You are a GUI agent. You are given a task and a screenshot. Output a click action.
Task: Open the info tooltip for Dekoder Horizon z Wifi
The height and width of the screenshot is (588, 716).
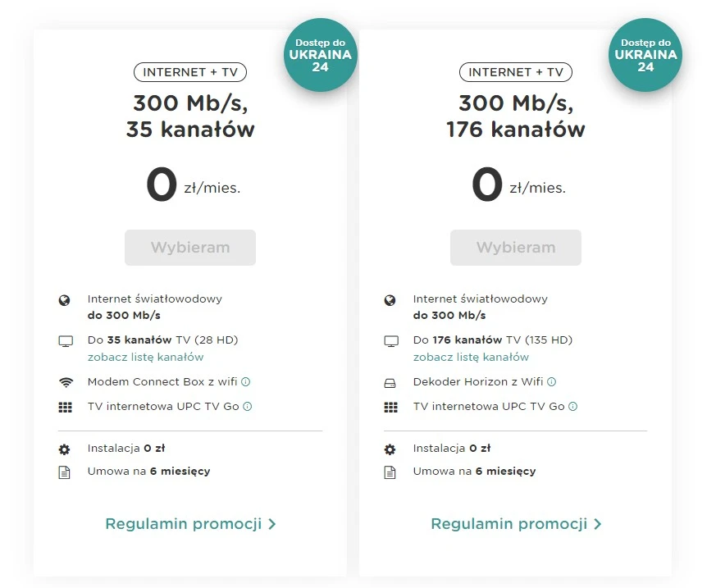(554, 381)
